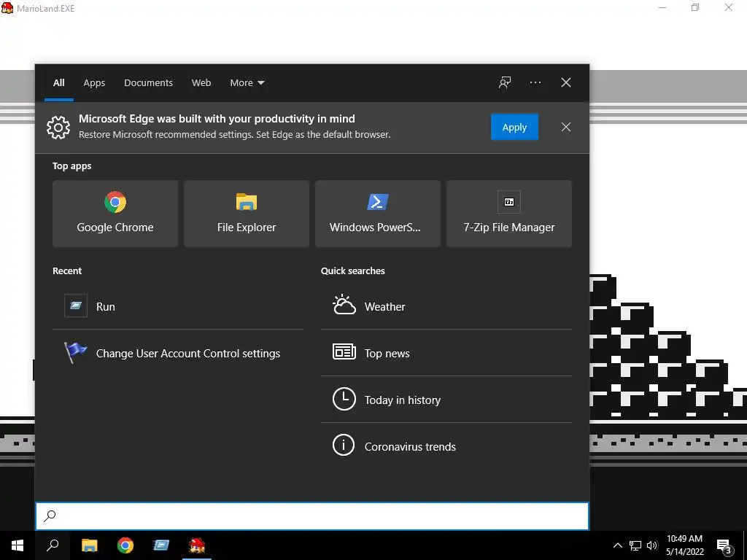Screen dimensions: 747x560
Task: Open the taskbar clock showing 10:49 AM
Action: [x=684, y=545]
